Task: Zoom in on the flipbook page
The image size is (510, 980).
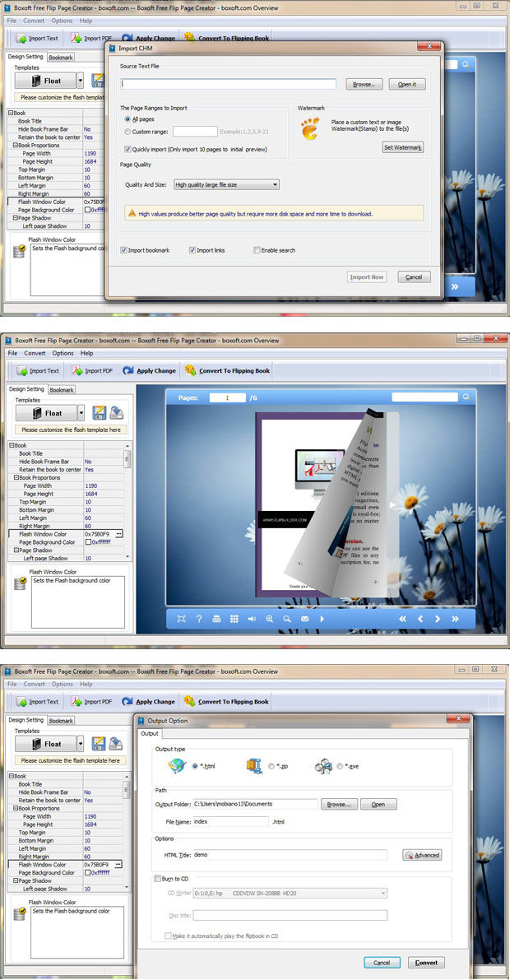Action: point(269,619)
